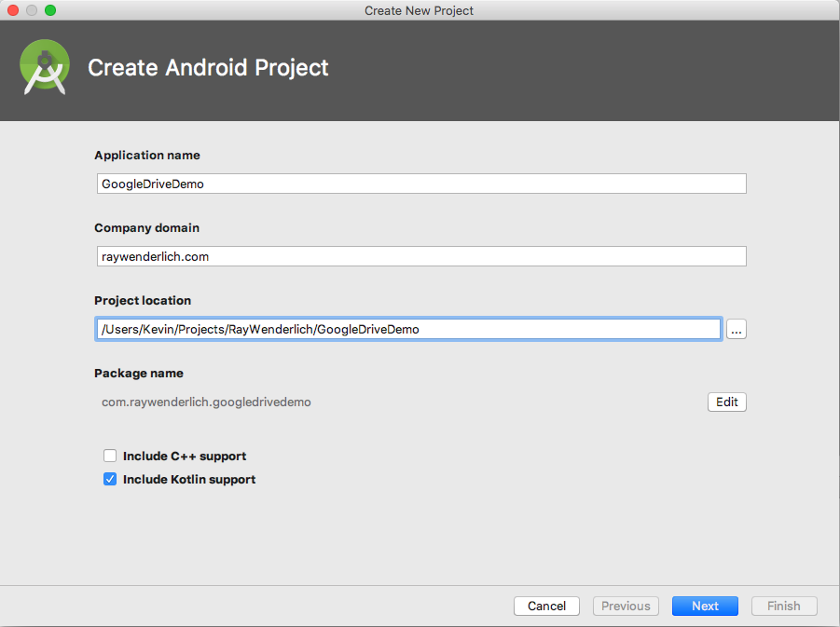Click the Android Studio robot logo icon
840x627 pixels.
pos(44,66)
